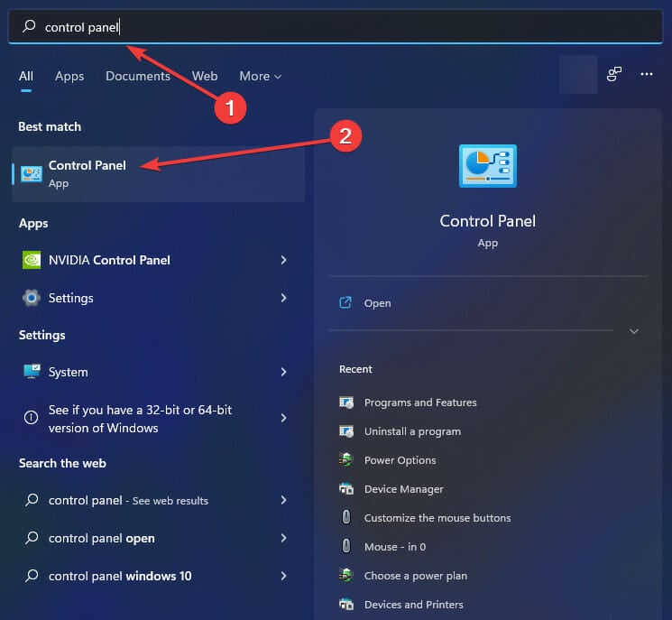Open recent item 'Mouse - in 0'

tap(395, 546)
